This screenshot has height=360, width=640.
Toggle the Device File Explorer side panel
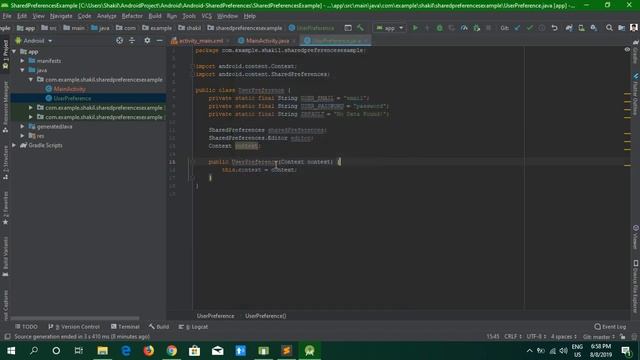pyautogui.click(x=636, y=286)
